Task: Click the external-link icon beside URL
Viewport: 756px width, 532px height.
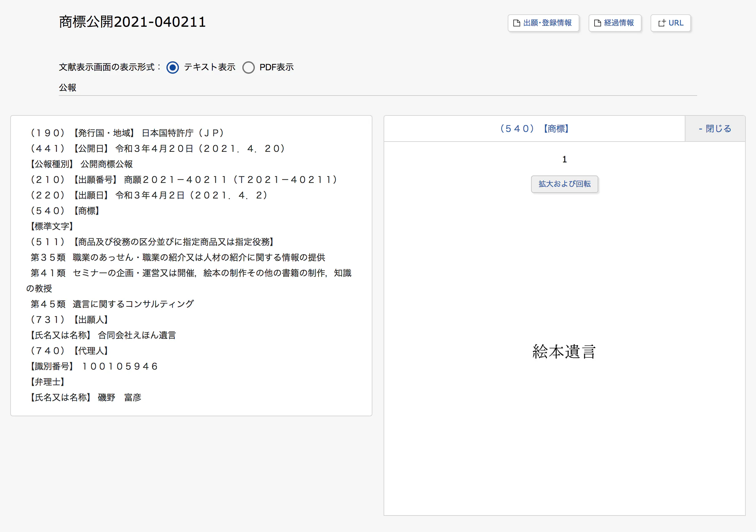Action: (661, 23)
